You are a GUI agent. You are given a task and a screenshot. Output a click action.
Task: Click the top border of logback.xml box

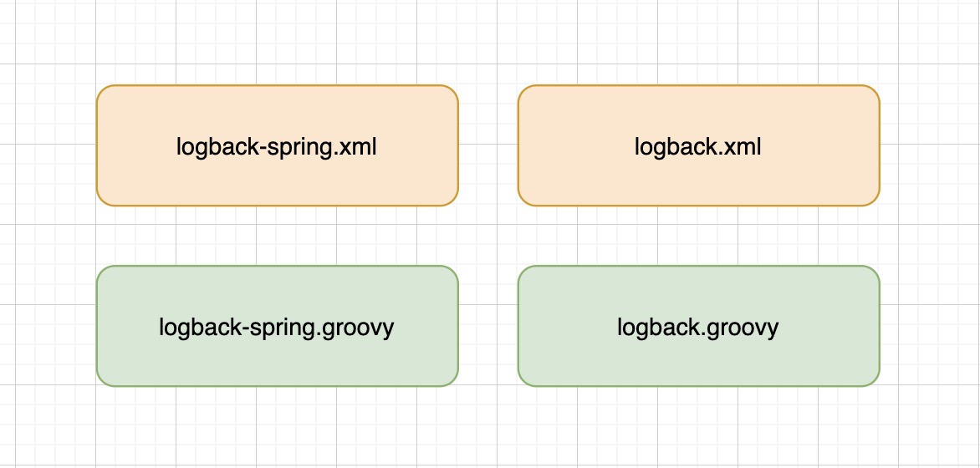699,85
